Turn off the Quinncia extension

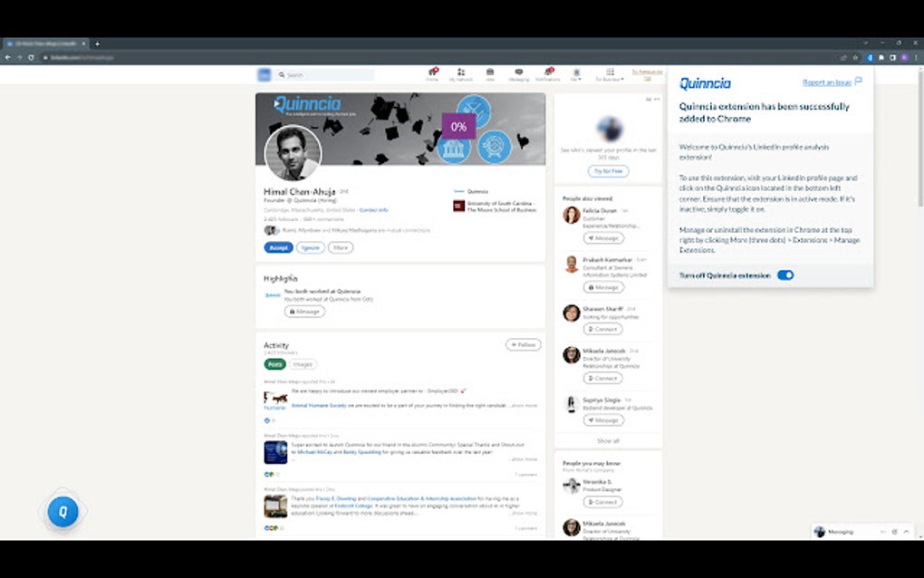(x=785, y=275)
